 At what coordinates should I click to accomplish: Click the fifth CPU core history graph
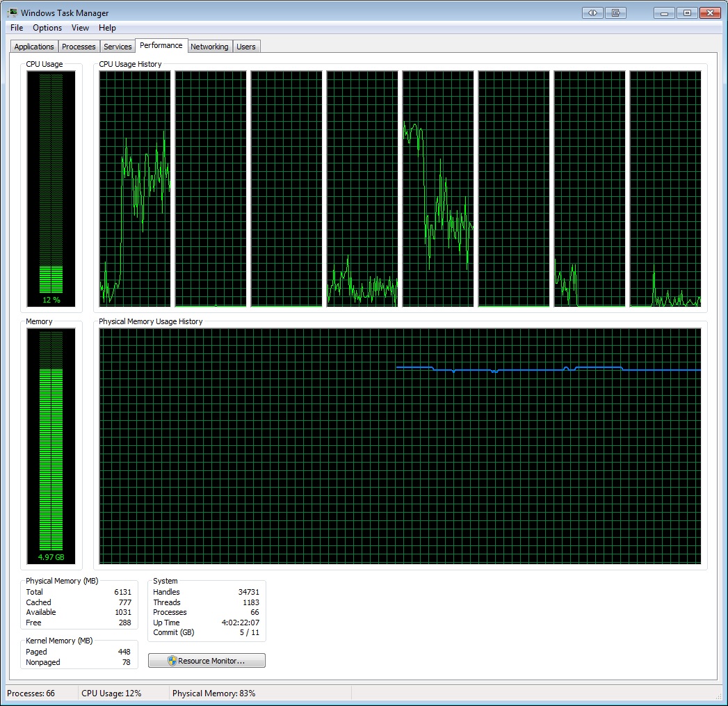click(438, 188)
